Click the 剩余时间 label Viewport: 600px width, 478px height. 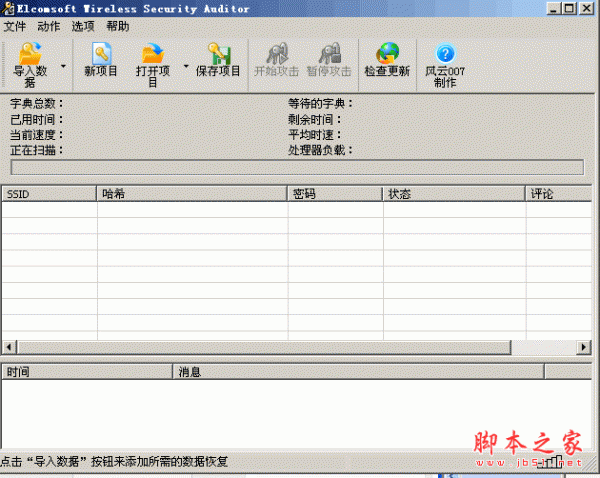[315, 119]
